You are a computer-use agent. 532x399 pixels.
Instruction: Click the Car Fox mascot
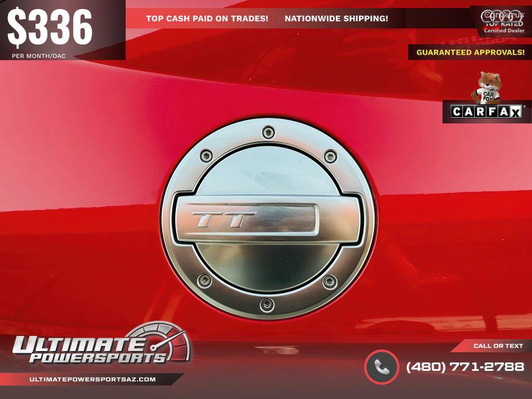point(487,87)
